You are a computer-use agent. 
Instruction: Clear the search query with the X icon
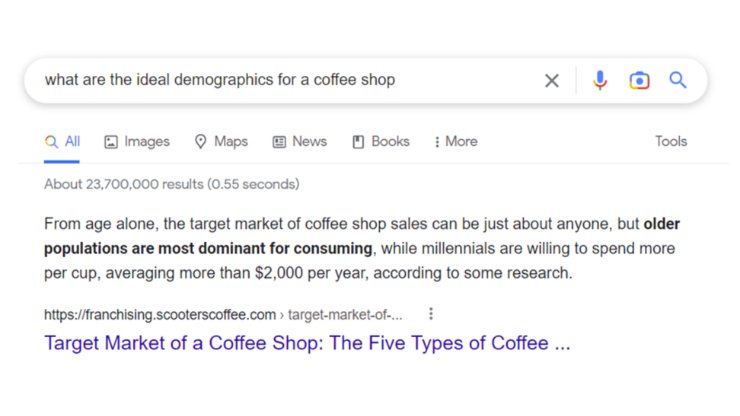551,80
